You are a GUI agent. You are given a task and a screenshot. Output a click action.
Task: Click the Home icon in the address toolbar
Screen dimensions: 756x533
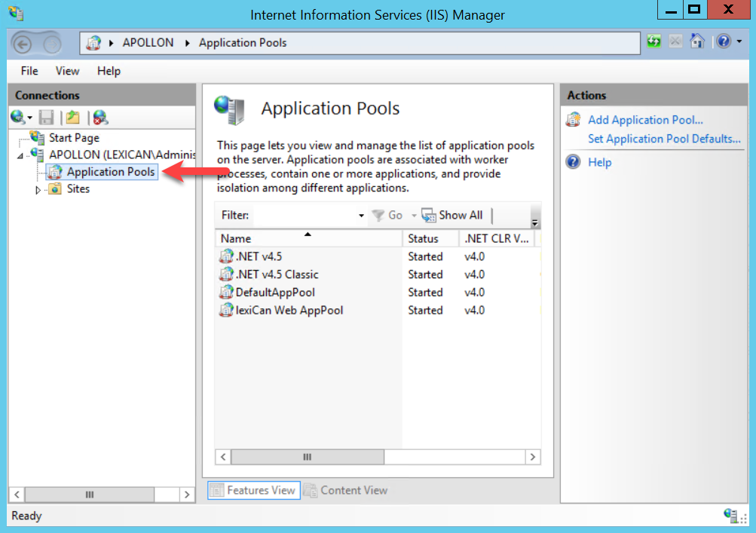[697, 42]
